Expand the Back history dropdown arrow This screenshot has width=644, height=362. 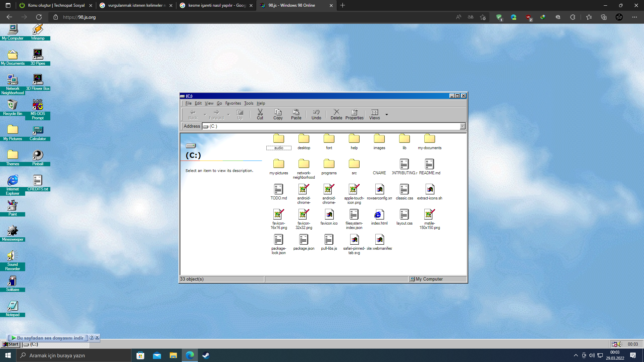click(x=205, y=115)
